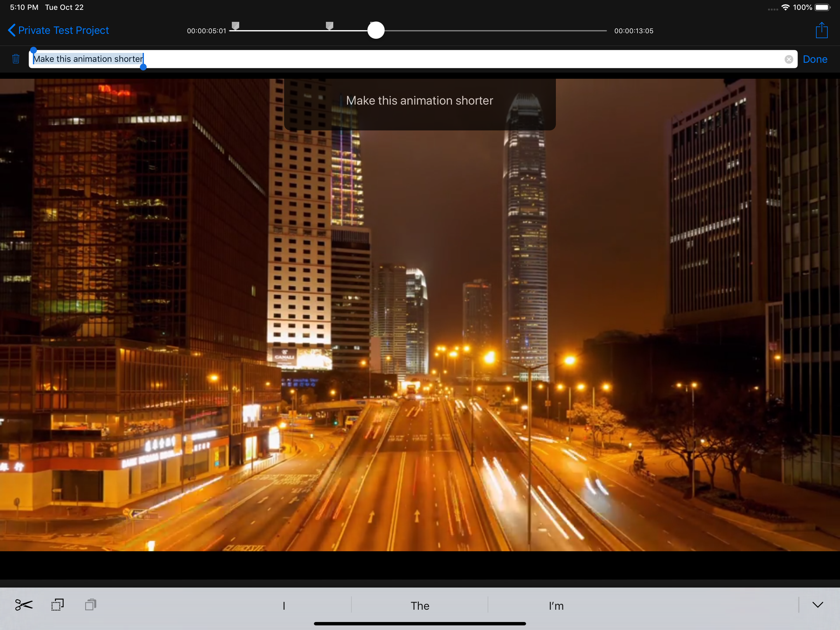This screenshot has height=630, width=840.
Task: Choose the "I'm" keyboard suggestion
Action: tap(556, 606)
